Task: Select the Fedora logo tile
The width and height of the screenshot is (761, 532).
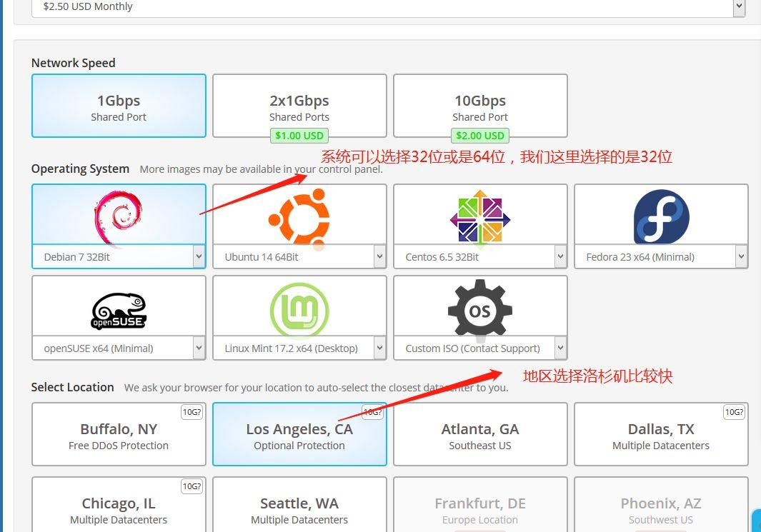Action: pyautogui.click(x=661, y=216)
